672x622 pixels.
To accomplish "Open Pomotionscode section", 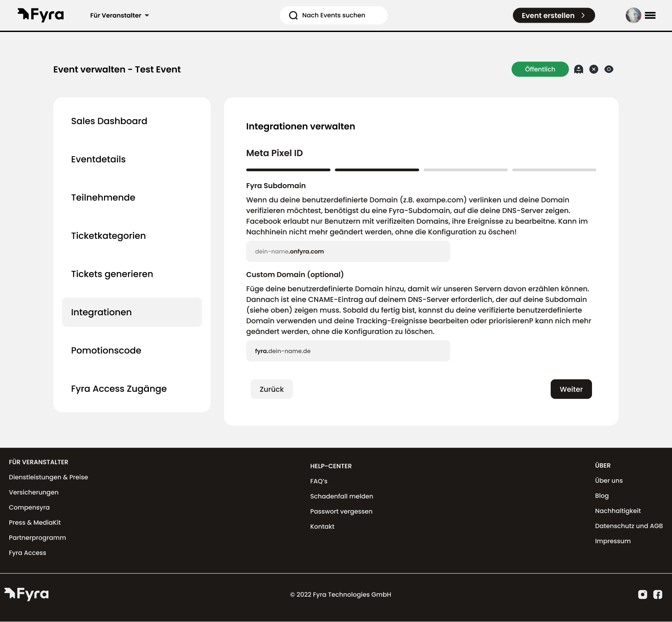I will [x=132, y=350].
